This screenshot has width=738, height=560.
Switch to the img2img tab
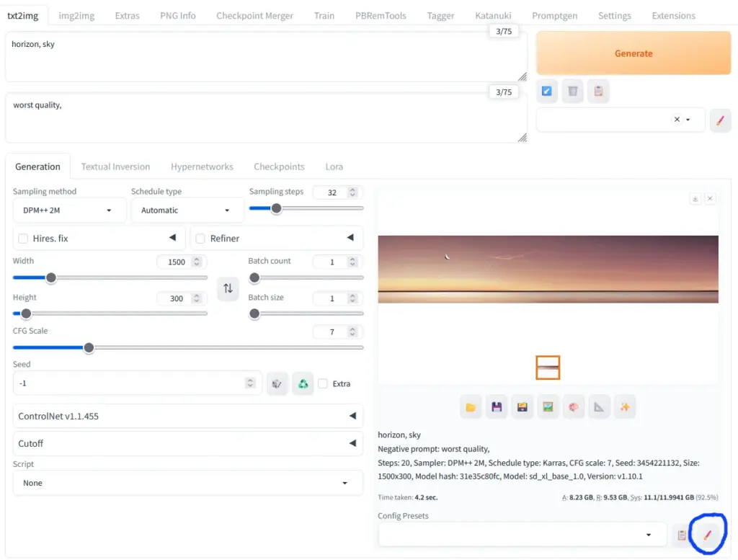78,16
